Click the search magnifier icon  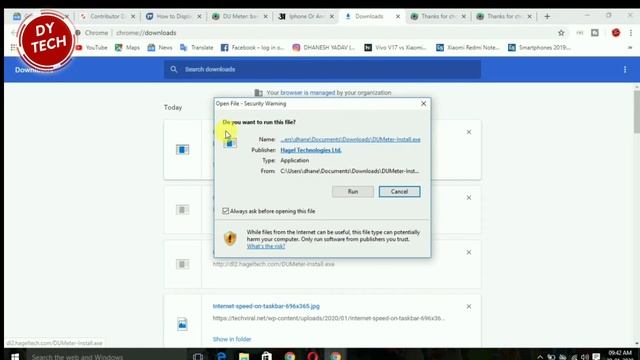[174, 69]
